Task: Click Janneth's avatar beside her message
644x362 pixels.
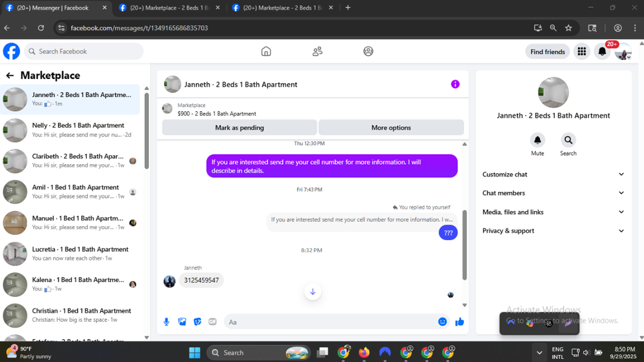Action: point(170,281)
